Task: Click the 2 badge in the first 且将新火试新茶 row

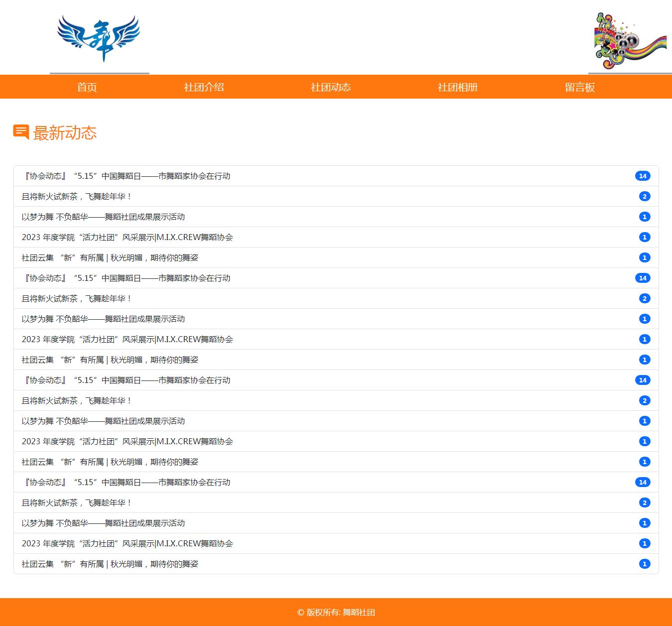Action: 645,196
